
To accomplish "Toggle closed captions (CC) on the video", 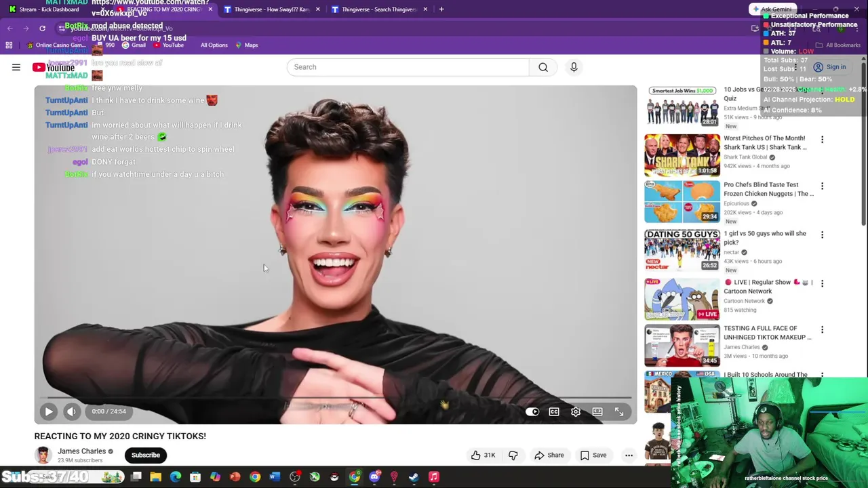I will click(554, 411).
